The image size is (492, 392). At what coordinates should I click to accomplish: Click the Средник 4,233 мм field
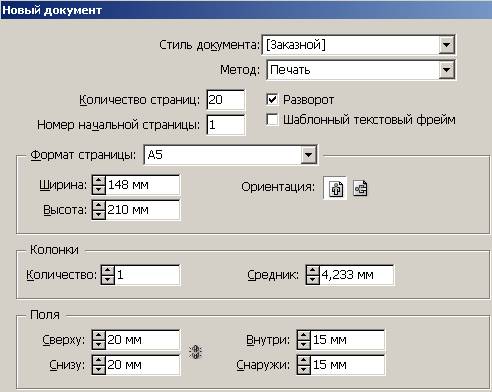[356, 275]
